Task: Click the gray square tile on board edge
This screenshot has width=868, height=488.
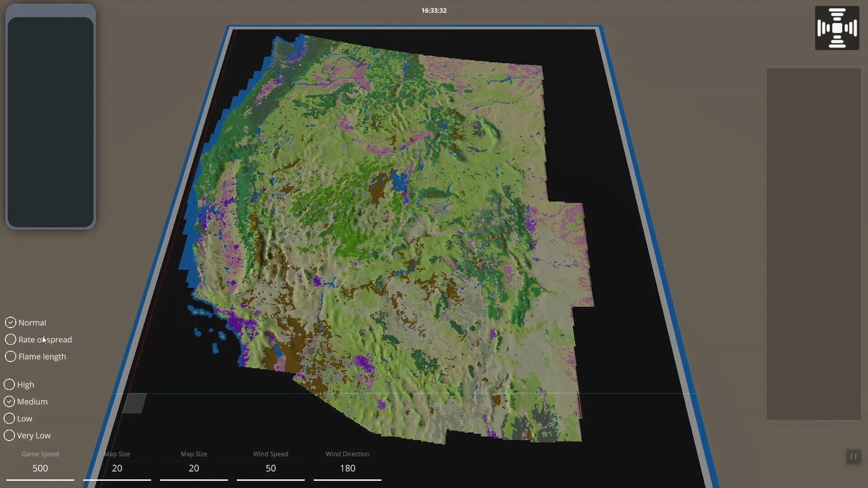Action: 135,403
